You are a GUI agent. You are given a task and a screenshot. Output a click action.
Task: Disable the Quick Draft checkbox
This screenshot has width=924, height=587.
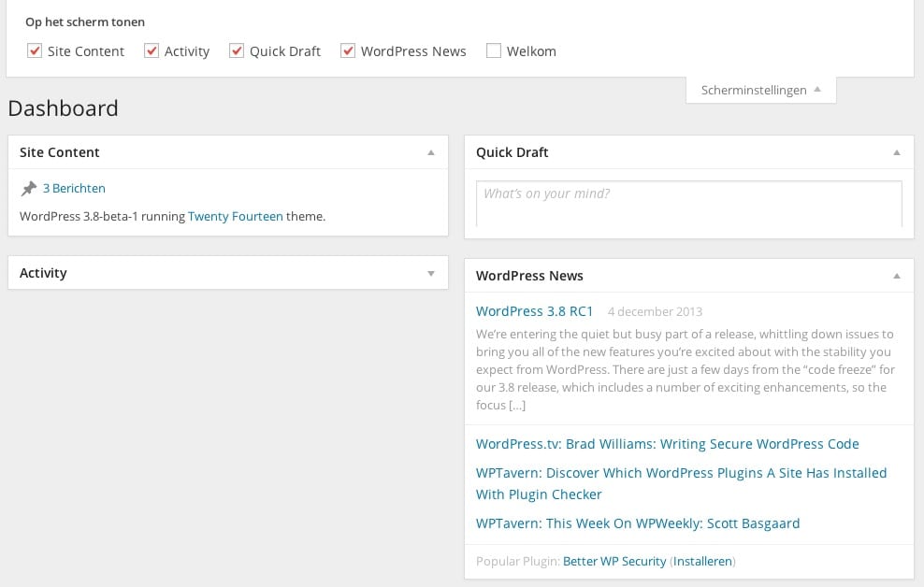pos(237,50)
